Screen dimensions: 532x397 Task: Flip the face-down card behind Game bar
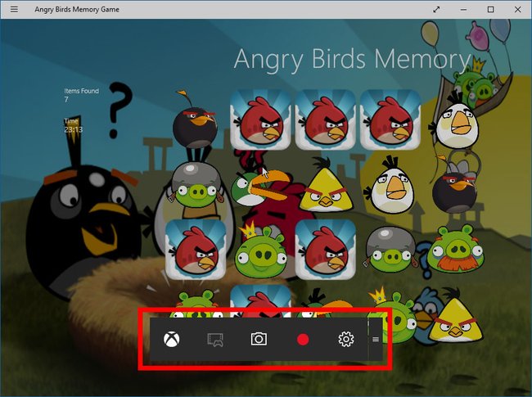[x=260, y=301]
